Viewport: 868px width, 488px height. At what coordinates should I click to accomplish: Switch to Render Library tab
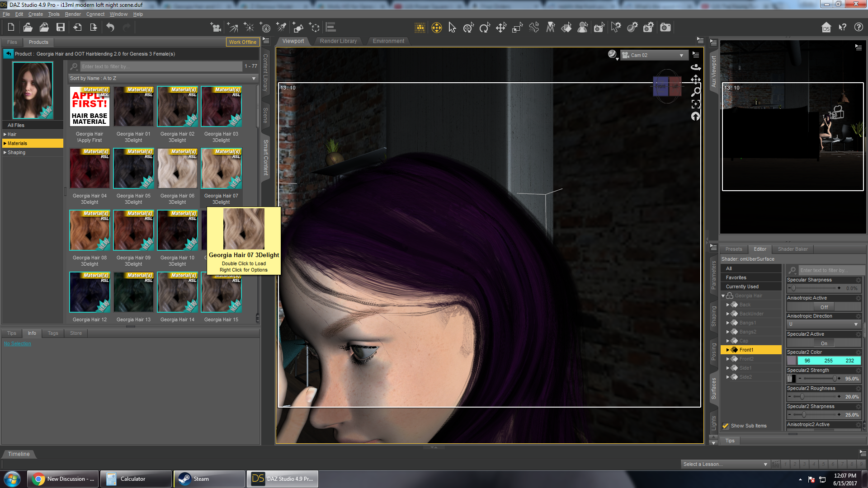pyautogui.click(x=338, y=41)
